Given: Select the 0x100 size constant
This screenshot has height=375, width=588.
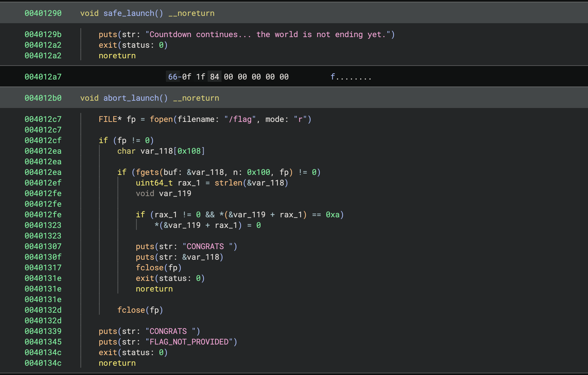Looking at the screenshot, I should click(x=259, y=172).
